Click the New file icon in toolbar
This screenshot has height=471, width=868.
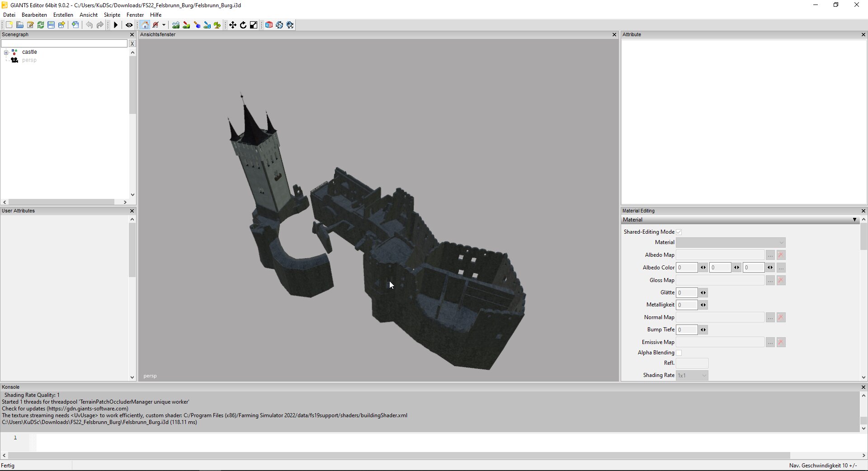[x=9, y=25]
